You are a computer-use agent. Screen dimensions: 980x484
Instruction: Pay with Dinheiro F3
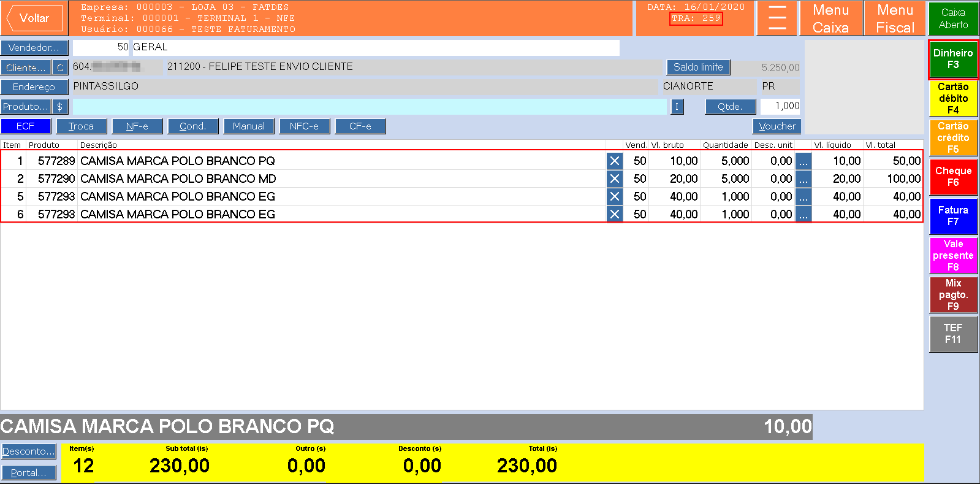pyautogui.click(x=954, y=60)
